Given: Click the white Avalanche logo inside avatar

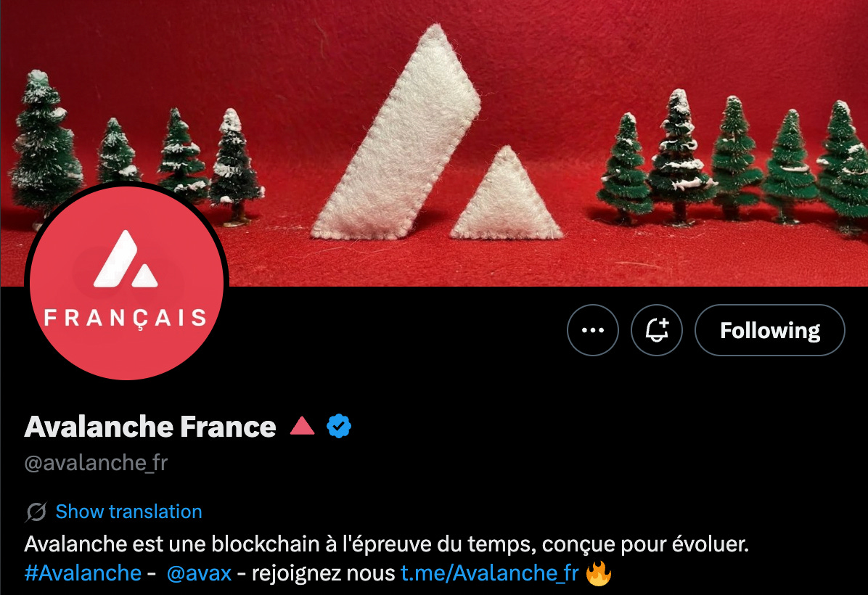Looking at the screenshot, I should click(126, 259).
